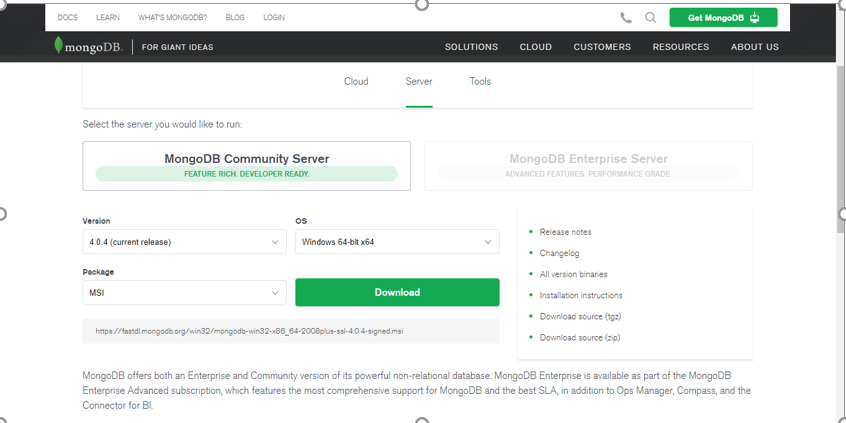The image size is (846, 423).
Task: Expand the Package dropdown
Action: tap(185, 293)
